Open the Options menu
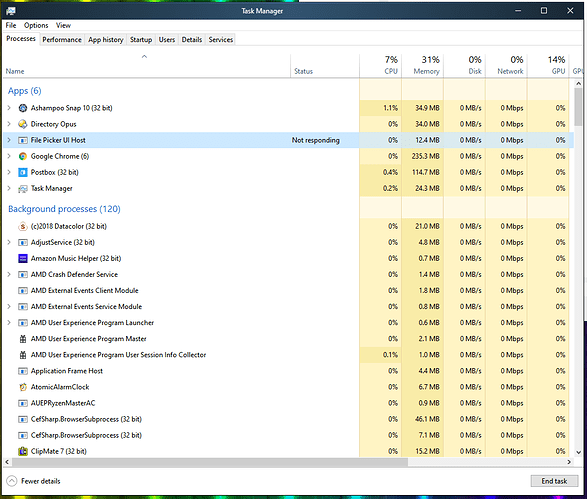This screenshot has width=587, height=499. pos(36,25)
